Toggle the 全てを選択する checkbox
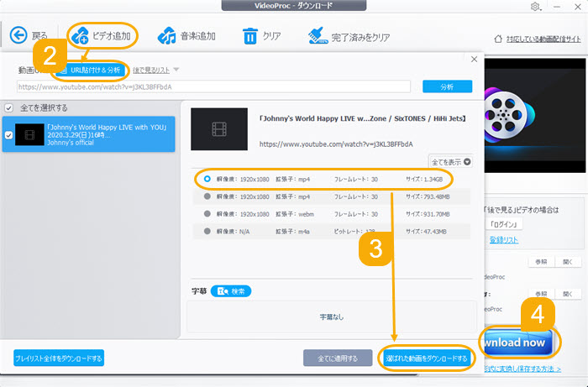 coord(8,108)
